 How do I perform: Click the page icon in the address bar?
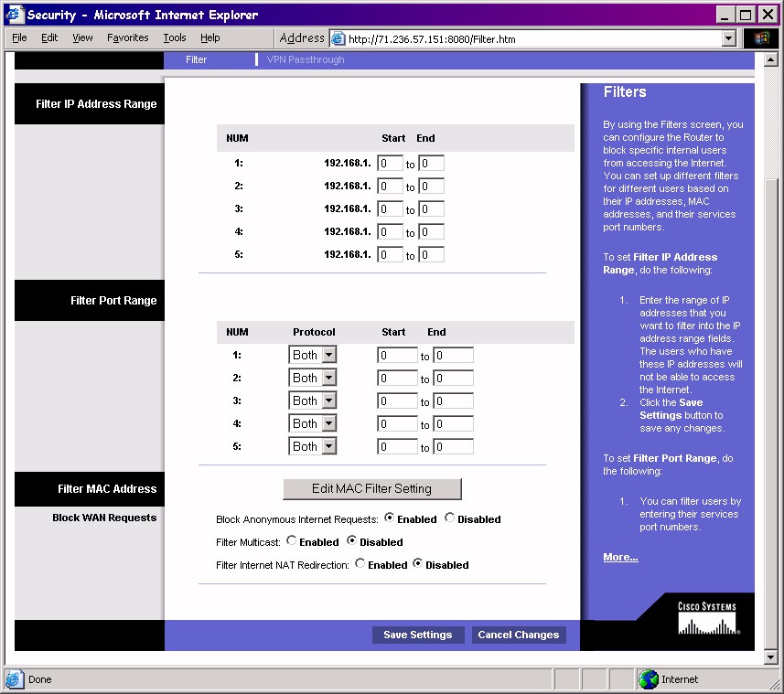(338, 39)
